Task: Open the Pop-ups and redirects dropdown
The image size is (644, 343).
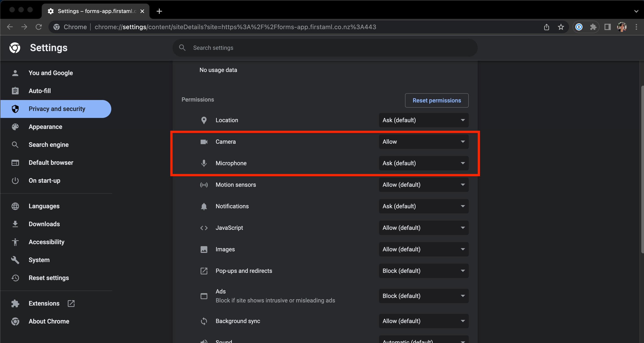Action: pyautogui.click(x=423, y=271)
